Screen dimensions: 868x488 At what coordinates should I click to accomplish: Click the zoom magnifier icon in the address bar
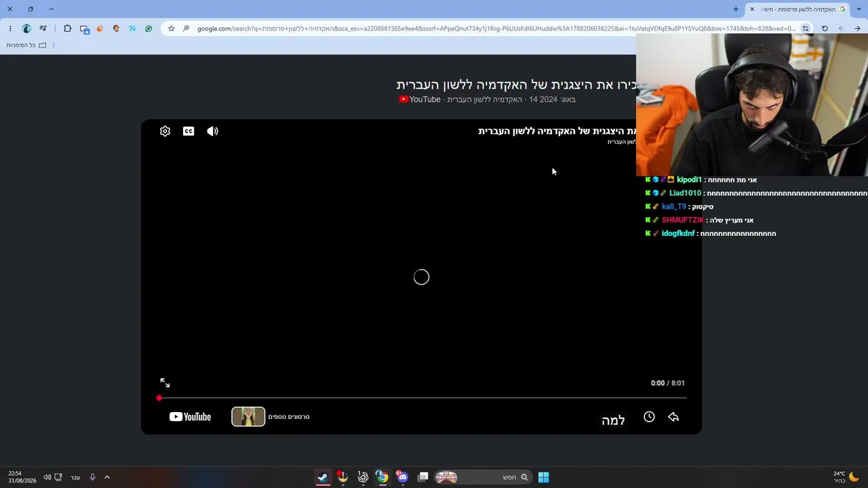(186, 28)
